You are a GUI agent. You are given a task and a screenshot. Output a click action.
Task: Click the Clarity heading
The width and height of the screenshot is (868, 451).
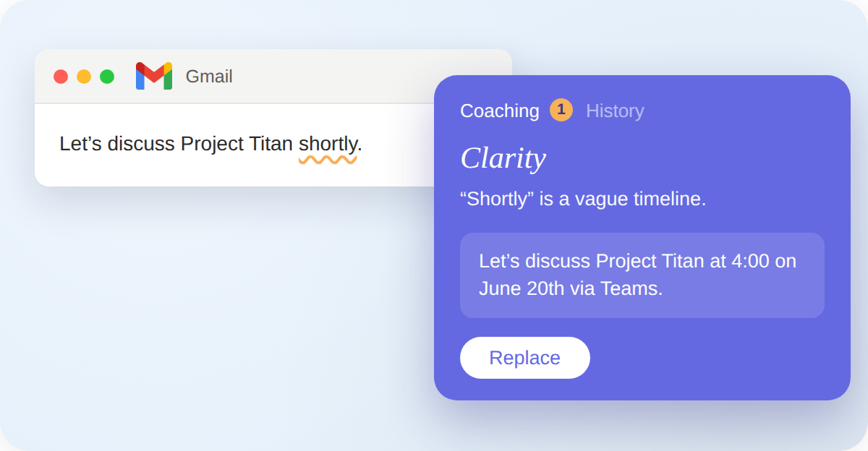pyautogui.click(x=503, y=158)
